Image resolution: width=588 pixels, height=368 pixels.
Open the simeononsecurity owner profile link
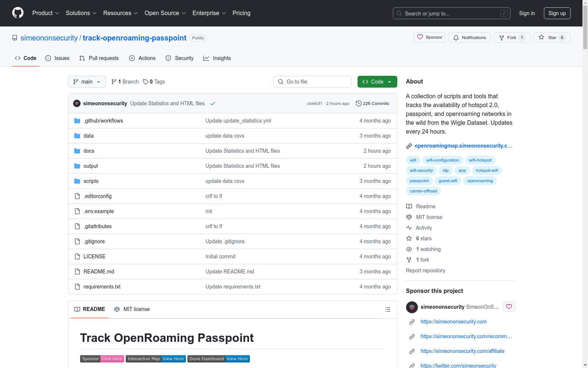pos(49,38)
